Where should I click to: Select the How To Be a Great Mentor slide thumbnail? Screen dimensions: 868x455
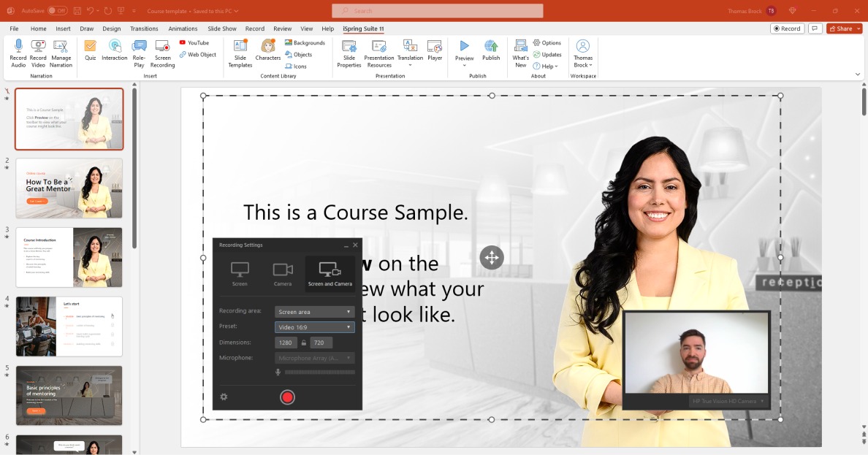(x=69, y=188)
